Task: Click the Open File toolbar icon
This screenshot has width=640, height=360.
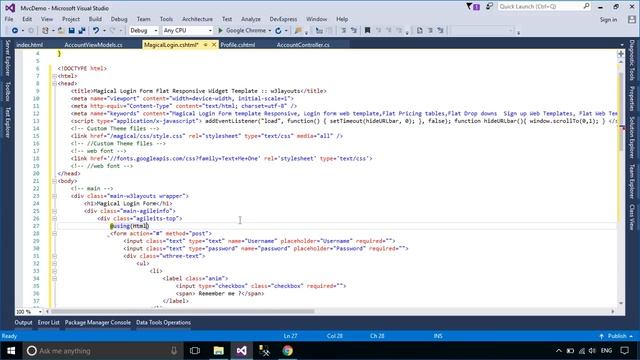Action: coord(61,31)
